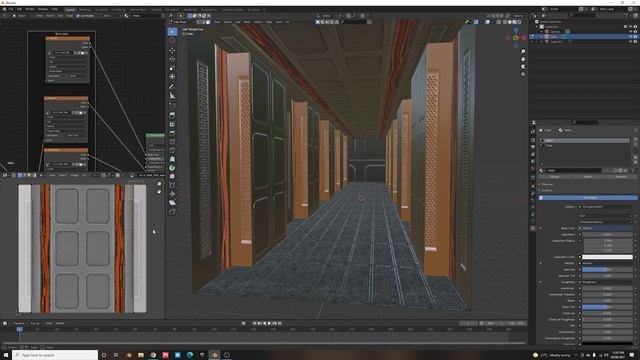Open the Surface shader Principled BSDF dropdown

pos(606,207)
